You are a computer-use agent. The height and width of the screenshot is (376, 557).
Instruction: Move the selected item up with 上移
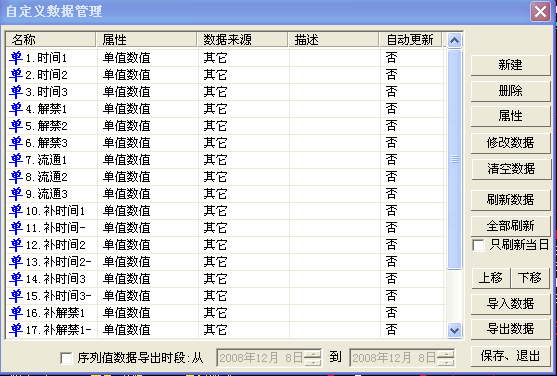coord(491,278)
